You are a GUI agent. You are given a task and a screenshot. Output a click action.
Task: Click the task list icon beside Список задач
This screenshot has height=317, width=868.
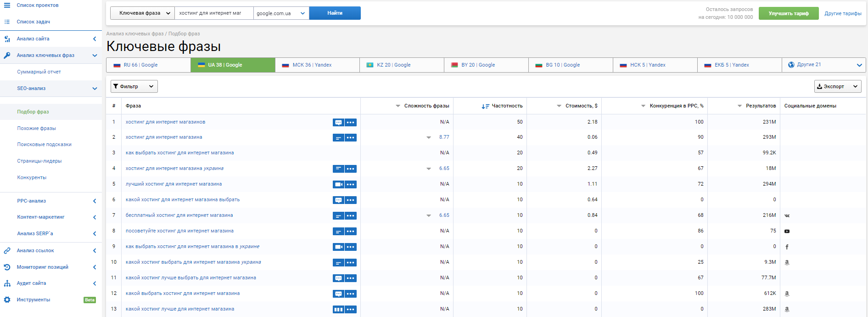tap(7, 22)
